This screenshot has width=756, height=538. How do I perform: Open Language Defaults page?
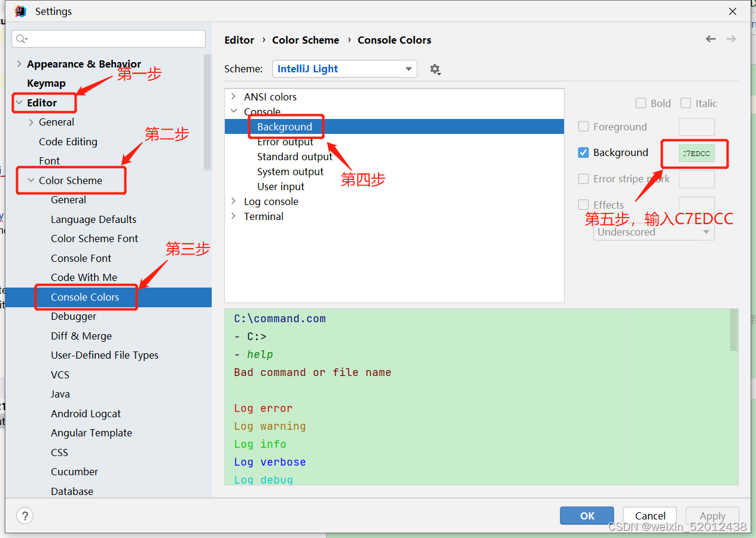[x=93, y=219]
